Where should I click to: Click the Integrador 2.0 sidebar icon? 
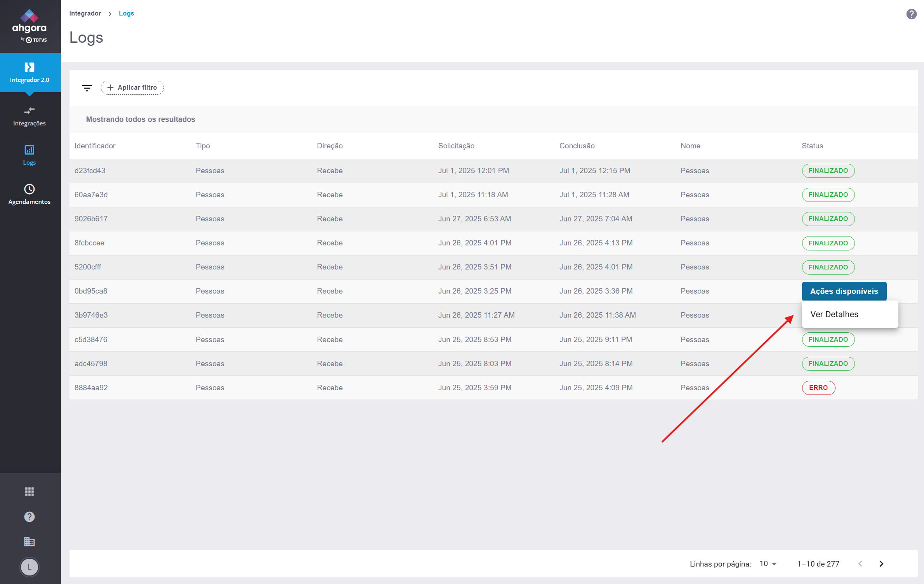pyautogui.click(x=30, y=68)
